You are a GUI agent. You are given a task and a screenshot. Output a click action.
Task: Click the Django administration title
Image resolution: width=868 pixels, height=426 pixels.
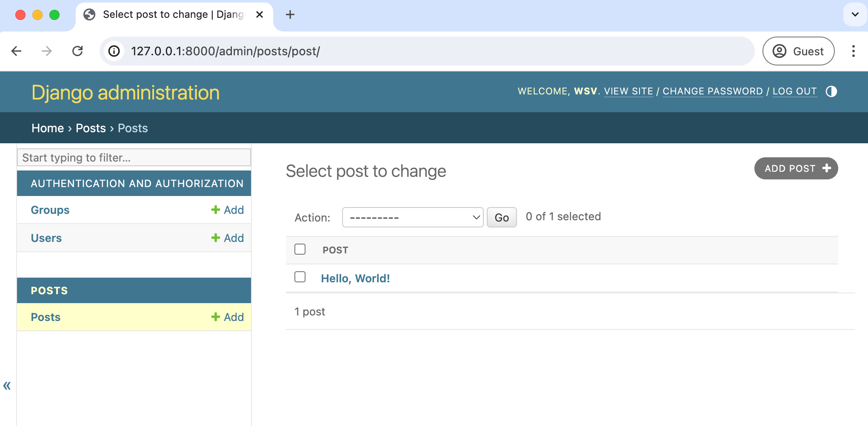(126, 93)
